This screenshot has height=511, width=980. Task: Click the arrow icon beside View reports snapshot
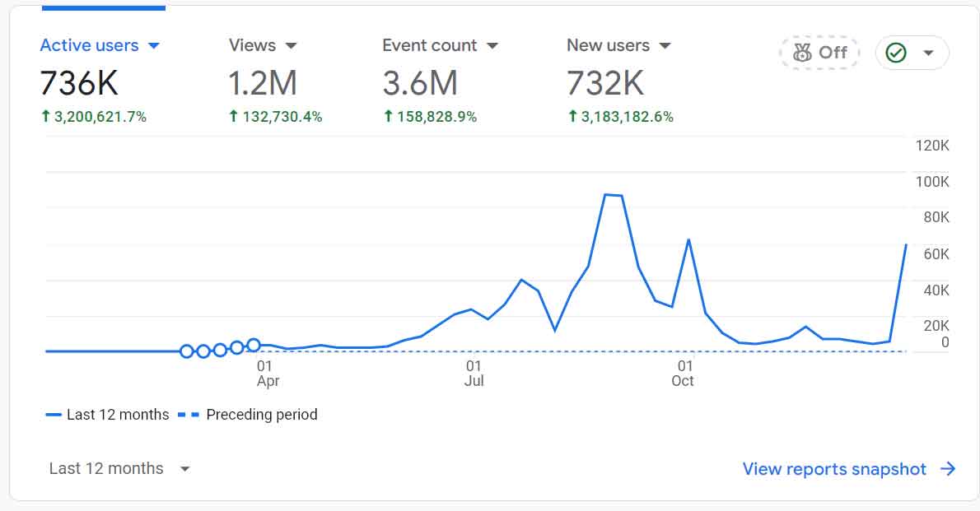click(x=948, y=469)
